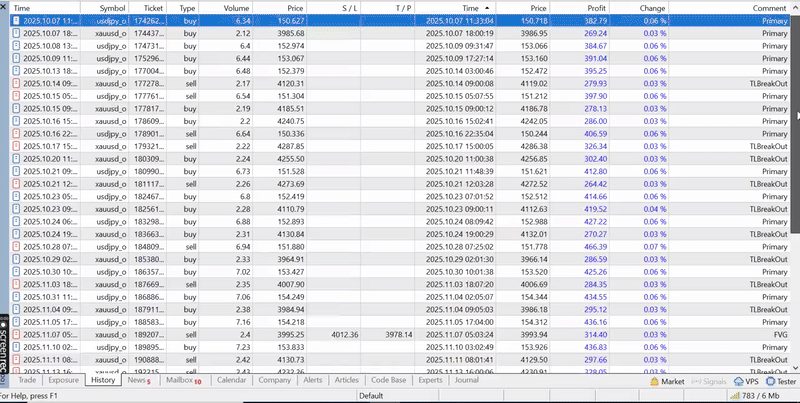Click the sell icon of ticket 181117 row
The width and height of the screenshot is (800, 403).
[16, 184]
